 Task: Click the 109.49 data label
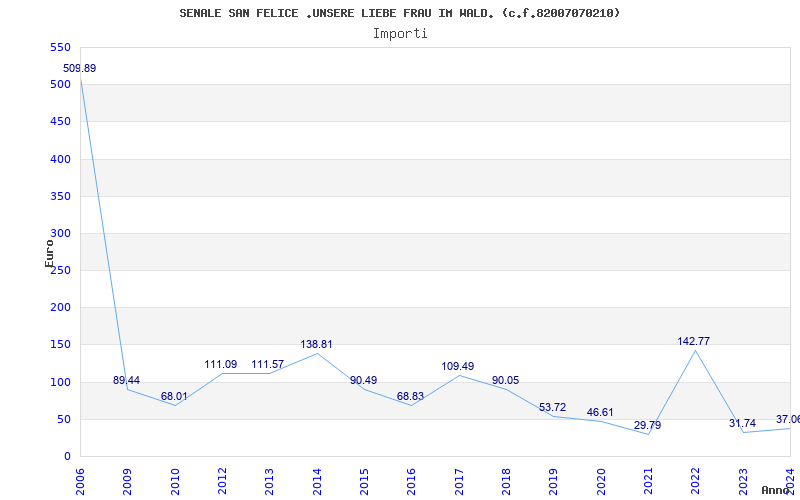(458, 366)
